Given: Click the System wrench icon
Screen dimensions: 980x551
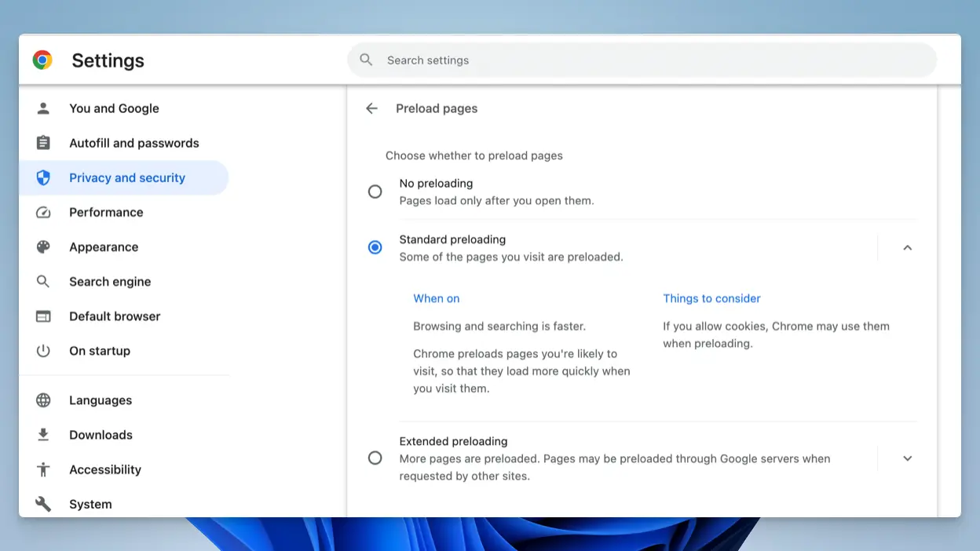Looking at the screenshot, I should [43, 504].
